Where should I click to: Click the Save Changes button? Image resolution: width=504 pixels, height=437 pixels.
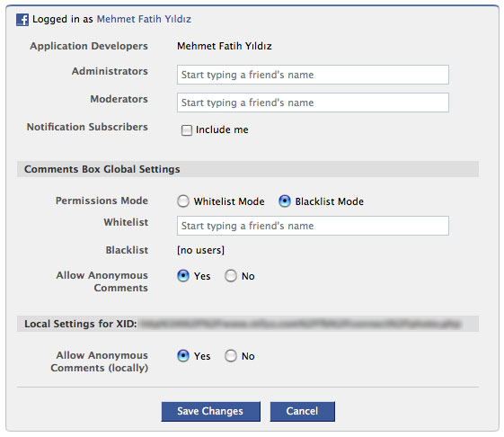pos(211,411)
